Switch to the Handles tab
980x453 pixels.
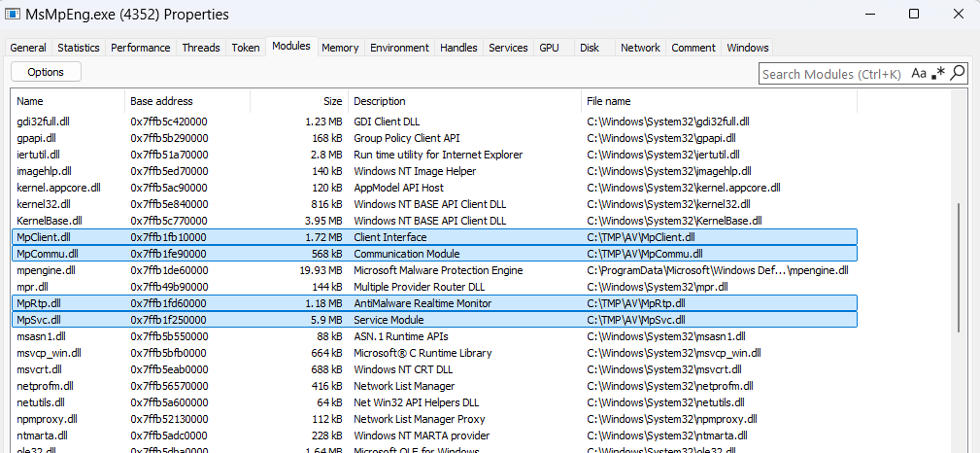(458, 48)
